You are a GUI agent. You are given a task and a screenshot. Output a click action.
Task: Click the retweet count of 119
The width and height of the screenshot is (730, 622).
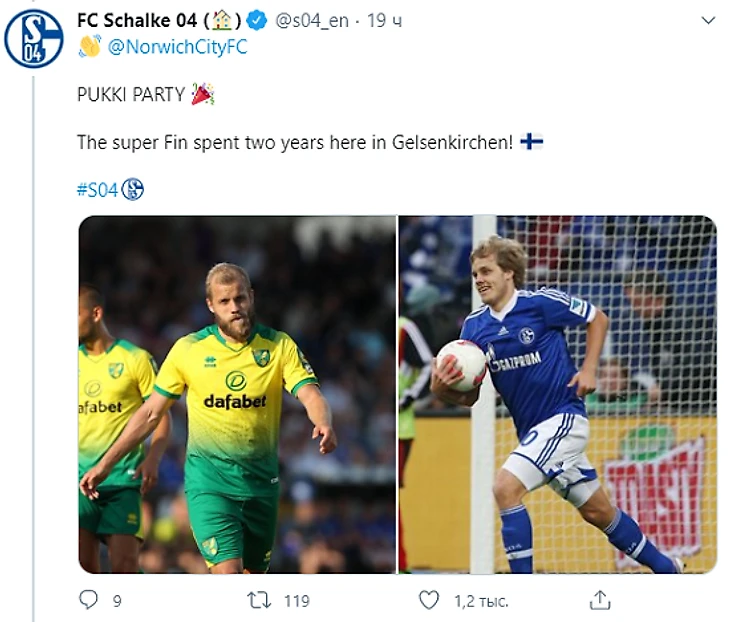[x=296, y=600]
